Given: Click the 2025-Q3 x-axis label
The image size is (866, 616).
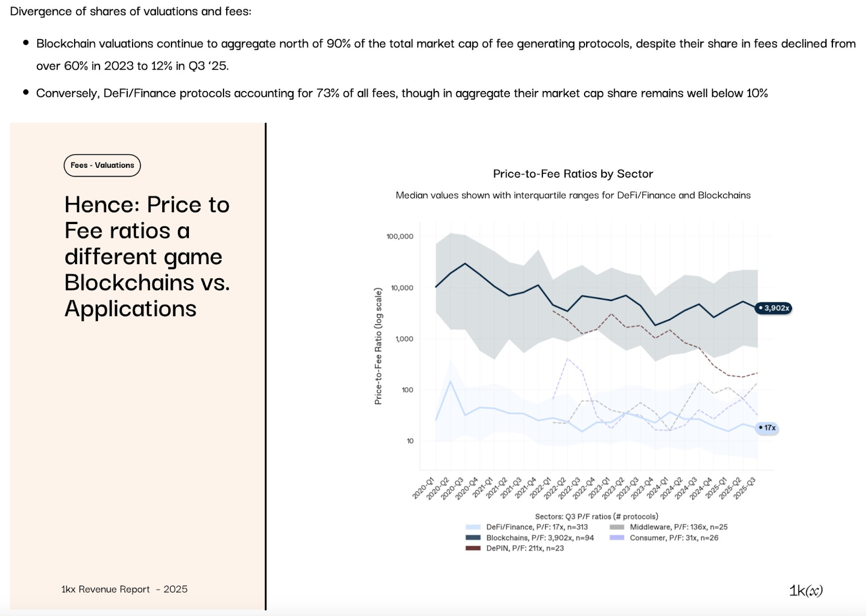Looking at the screenshot, I should [x=744, y=488].
